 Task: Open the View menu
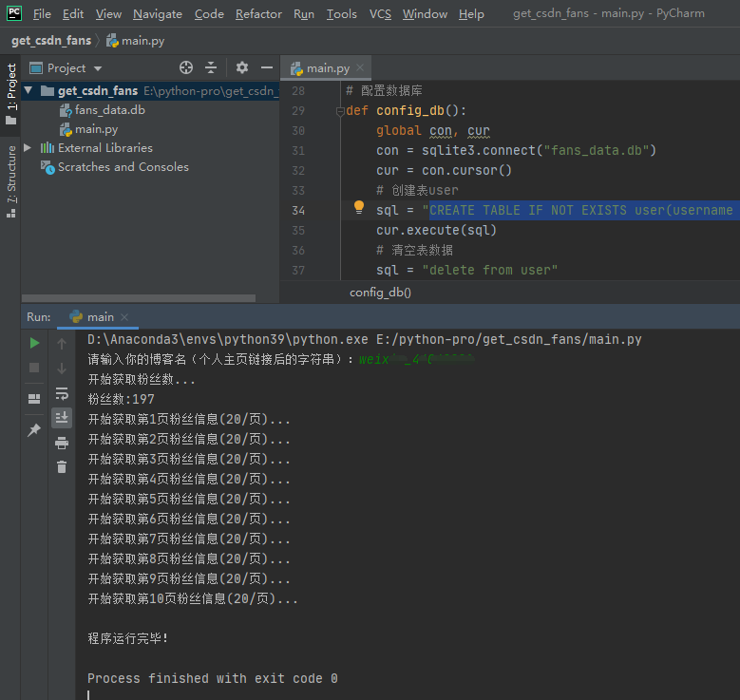[x=108, y=14]
